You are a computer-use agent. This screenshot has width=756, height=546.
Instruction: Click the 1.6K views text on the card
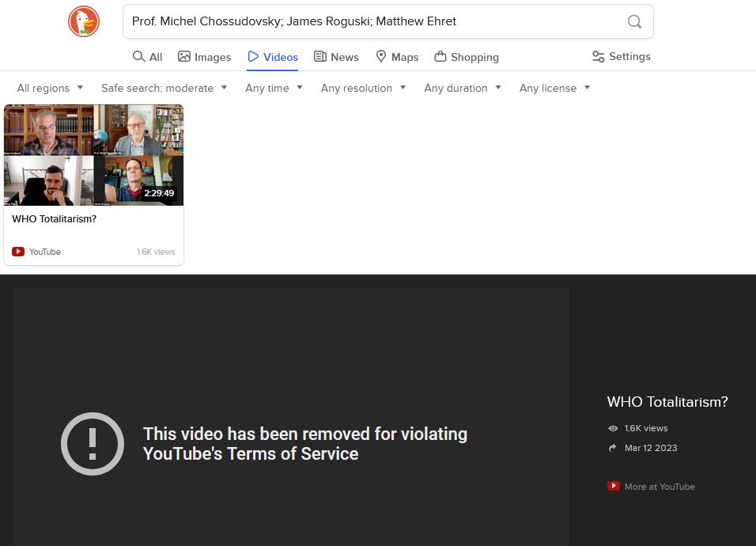coord(156,252)
